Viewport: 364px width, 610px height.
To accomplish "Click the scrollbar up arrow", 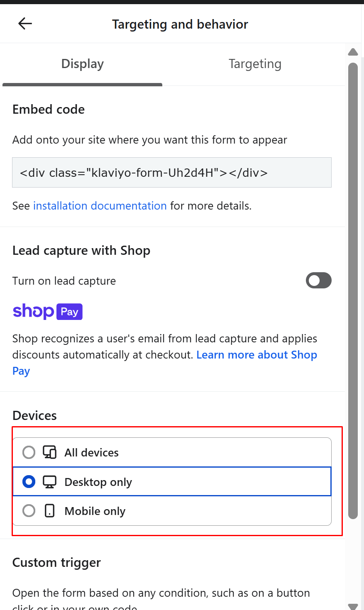I will (x=353, y=52).
